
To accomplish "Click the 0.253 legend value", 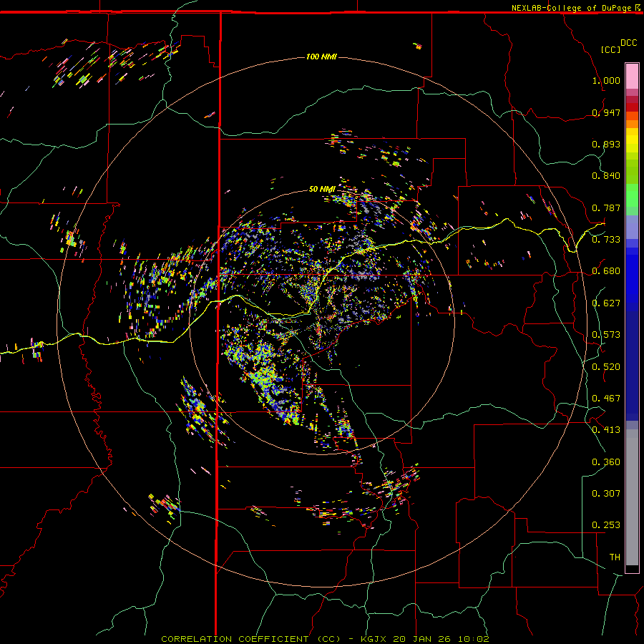I will [x=606, y=525].
